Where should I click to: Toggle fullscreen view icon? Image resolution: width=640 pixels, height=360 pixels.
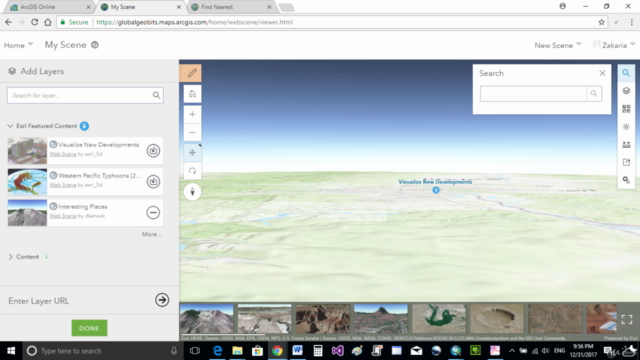pos(627,319)
